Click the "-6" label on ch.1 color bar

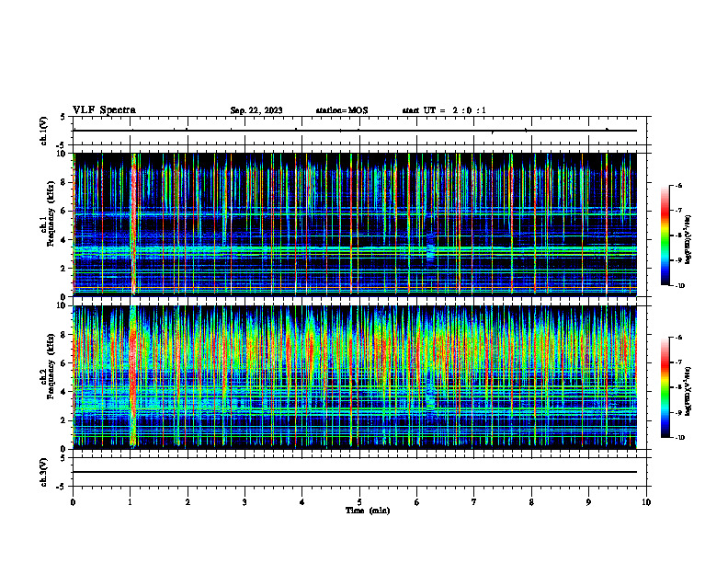pos(679,185)
